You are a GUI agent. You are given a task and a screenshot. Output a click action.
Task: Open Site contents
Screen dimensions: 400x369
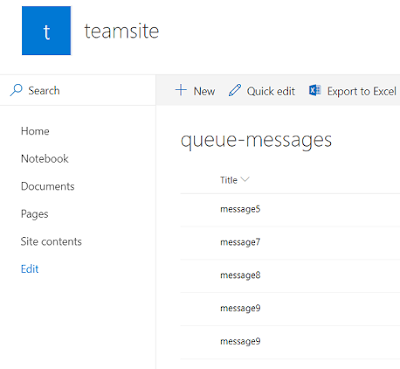(51, 241)
